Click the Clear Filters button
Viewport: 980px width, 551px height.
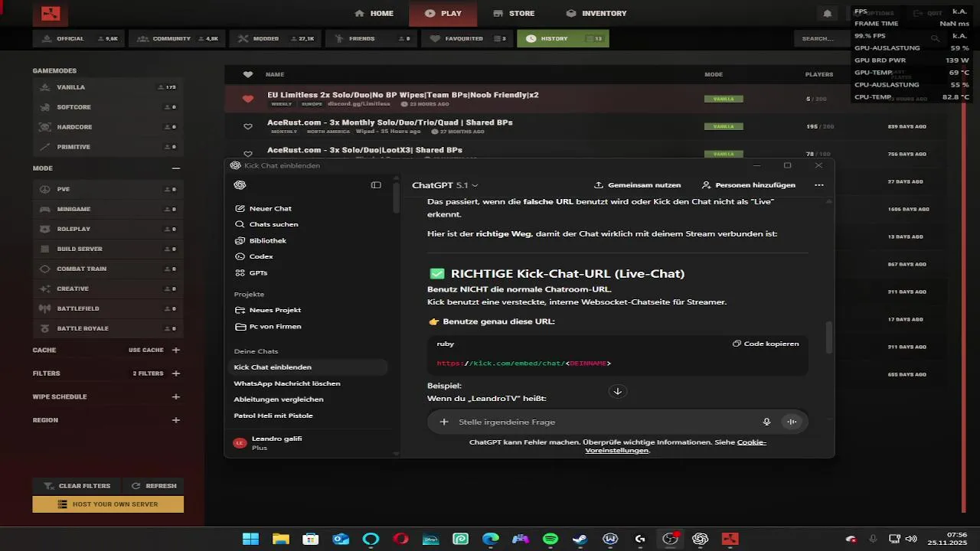(x=77, y=486)
